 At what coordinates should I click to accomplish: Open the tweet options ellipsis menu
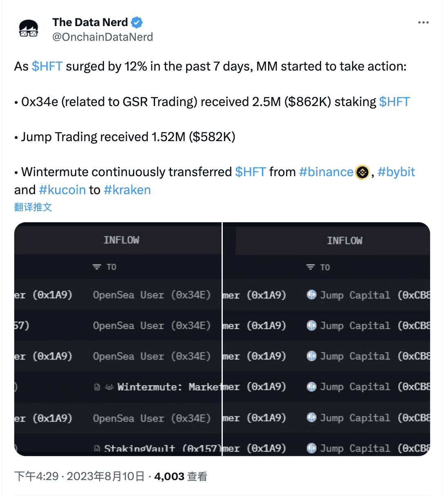tap(424, 22)
